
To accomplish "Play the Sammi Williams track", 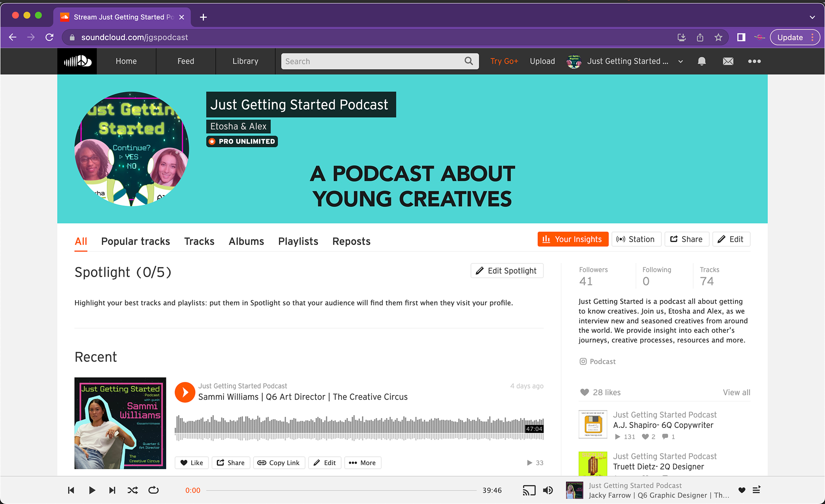I will (185, 392).
